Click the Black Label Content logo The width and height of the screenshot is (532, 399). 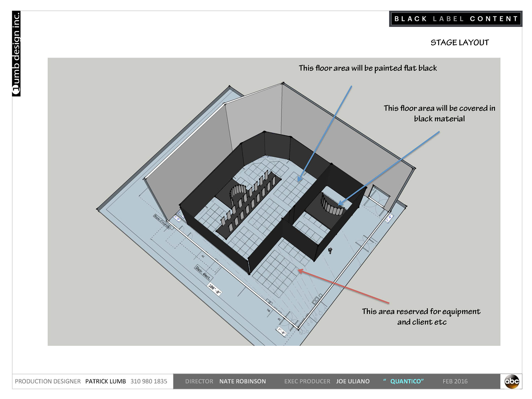pos(456,19)
